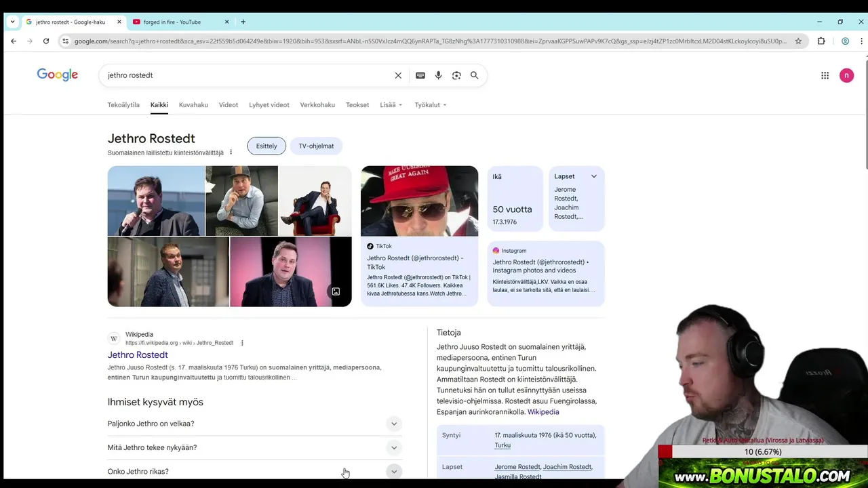Viewport: 868px width, 488px height.
Task: Open knowledge panel three-dot options
Action: [231, 152]
